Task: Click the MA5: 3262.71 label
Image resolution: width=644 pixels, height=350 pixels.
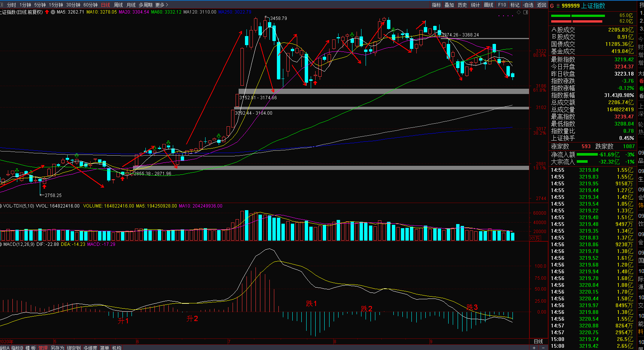Action: 70,12
